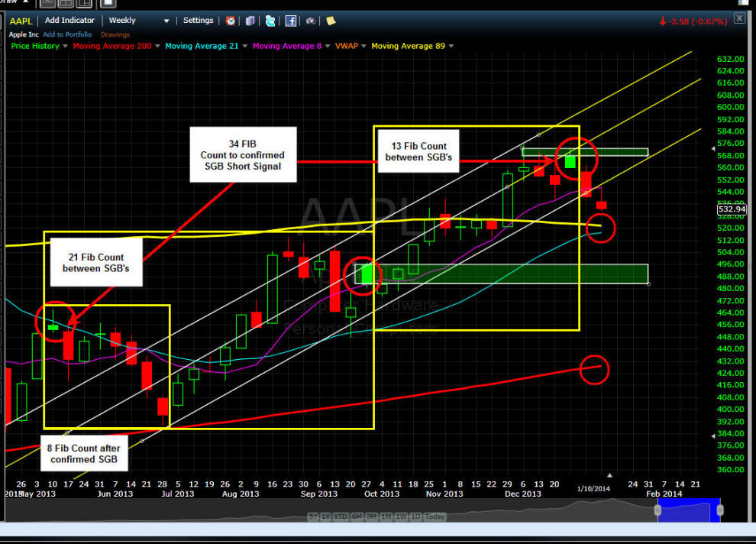Select the two-pane layout icon at top

coord(66,3)
